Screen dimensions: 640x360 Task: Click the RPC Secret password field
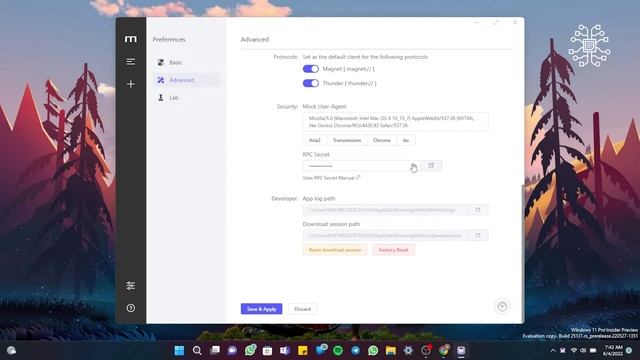pyautogui.click(x=362, y=166)
